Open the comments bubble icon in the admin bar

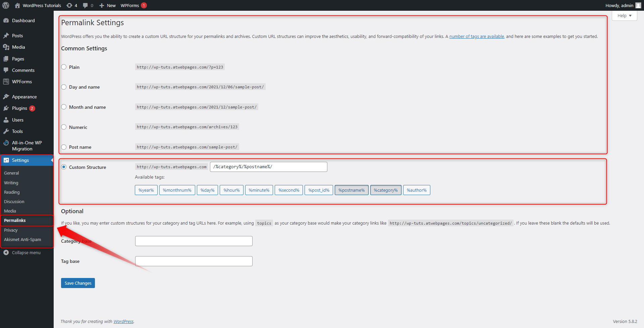click(x=86, y=5)
